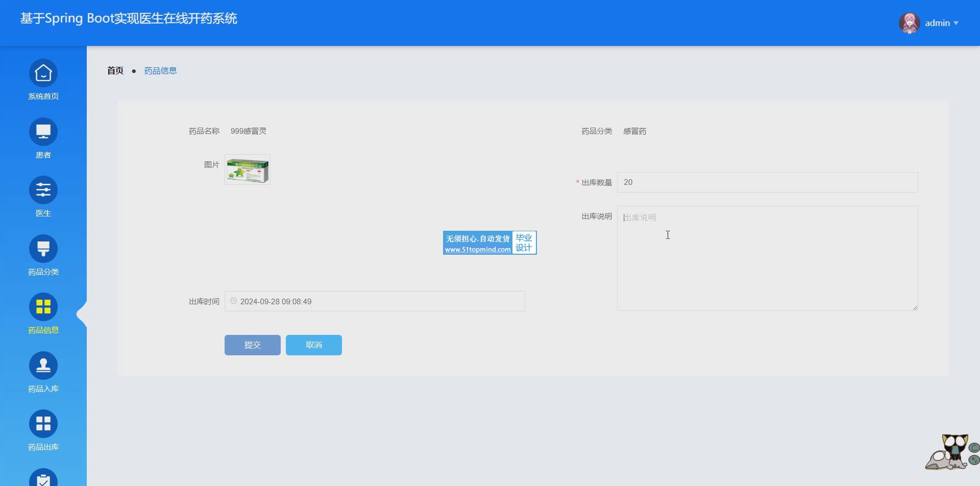Open the 出库时间 date-time picker

point(378,301)
